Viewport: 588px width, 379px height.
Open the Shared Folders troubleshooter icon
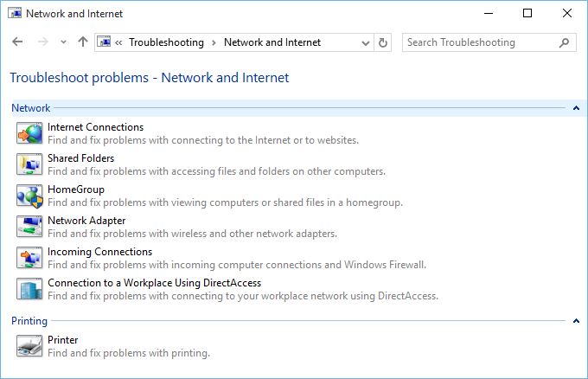tap(29, 164)
